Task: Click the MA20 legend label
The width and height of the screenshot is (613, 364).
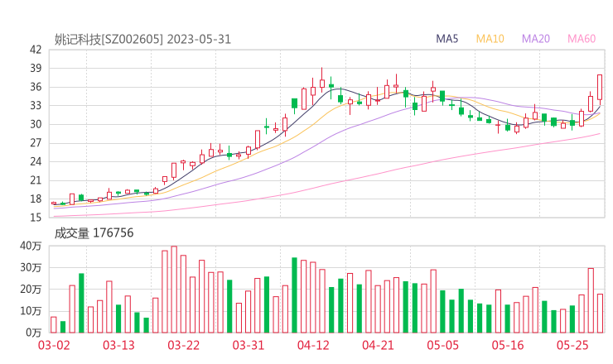Action: tap(536, 39)
